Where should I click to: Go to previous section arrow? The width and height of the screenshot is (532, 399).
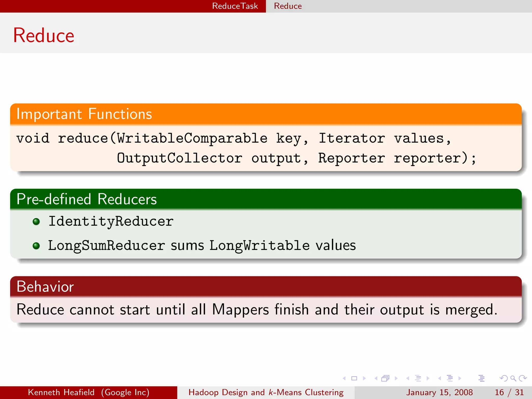pos(440,378)
